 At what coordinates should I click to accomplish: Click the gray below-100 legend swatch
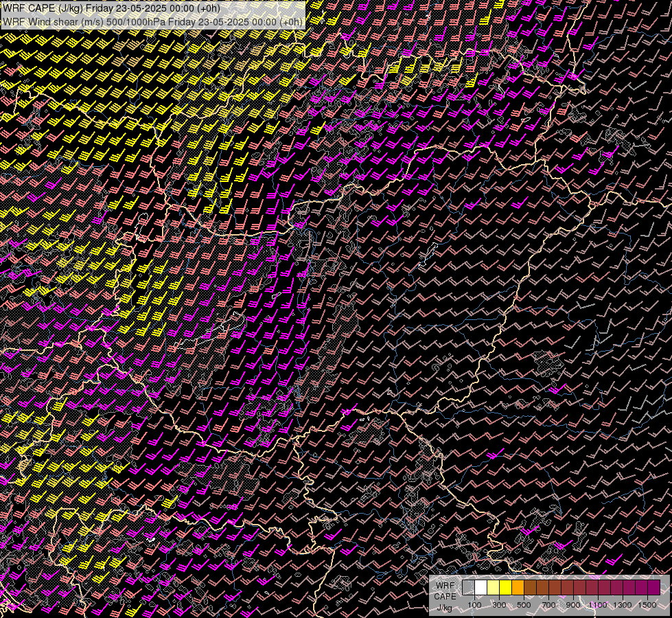tap(468, 587)
